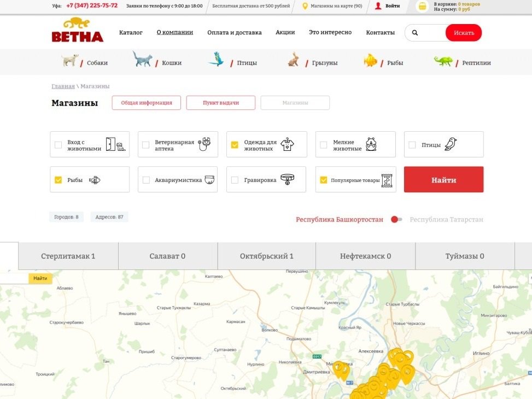This screenshot has width=532, height=399.
Task: Select the rabbit category icon
Action: pos(294,60)
